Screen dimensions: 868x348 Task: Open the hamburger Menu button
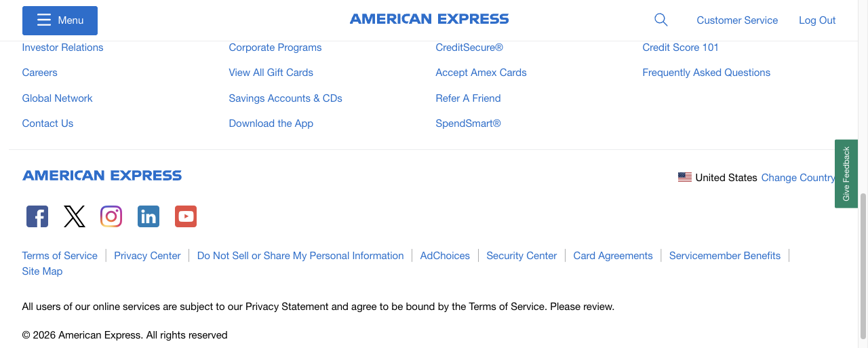[x=60, y=20]
